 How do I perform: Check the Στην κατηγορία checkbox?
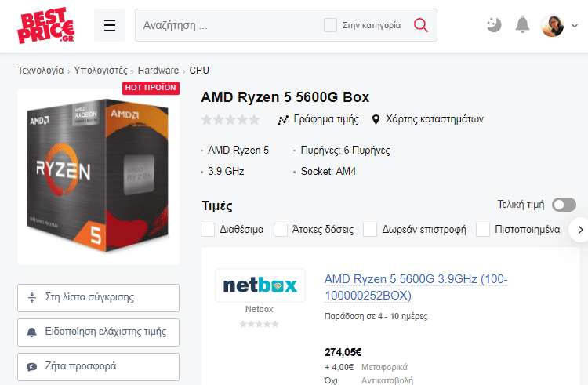(x=330, y=25)
